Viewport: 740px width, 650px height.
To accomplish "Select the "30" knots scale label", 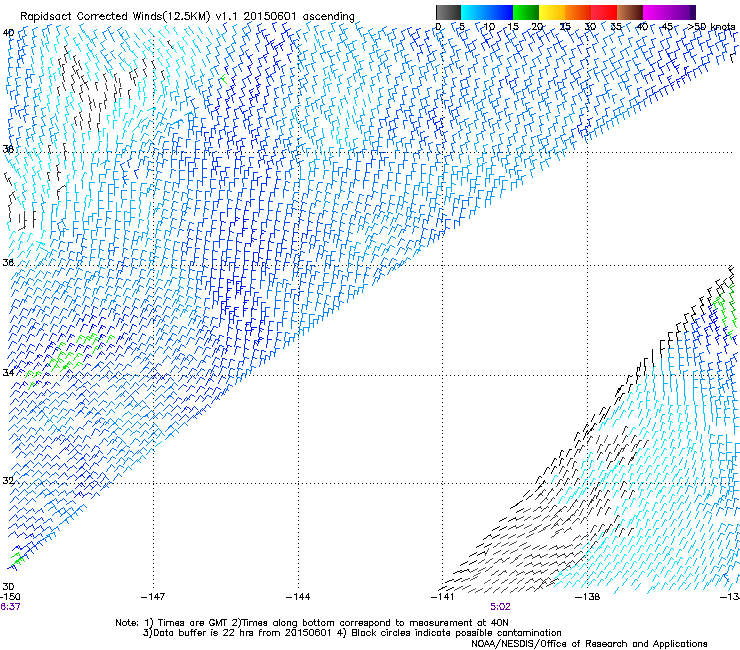I will [x=590, y=27].
